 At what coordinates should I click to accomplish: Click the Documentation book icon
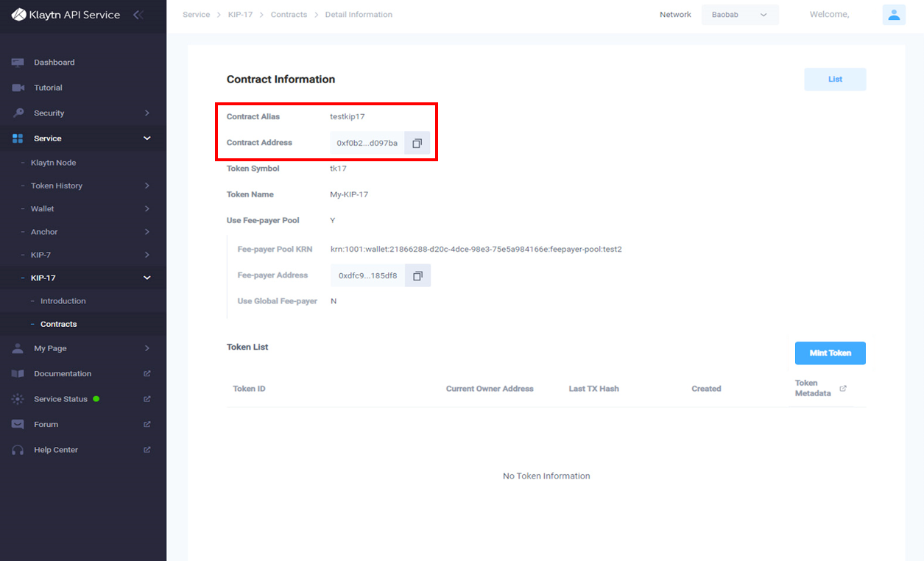pos(18,374)
